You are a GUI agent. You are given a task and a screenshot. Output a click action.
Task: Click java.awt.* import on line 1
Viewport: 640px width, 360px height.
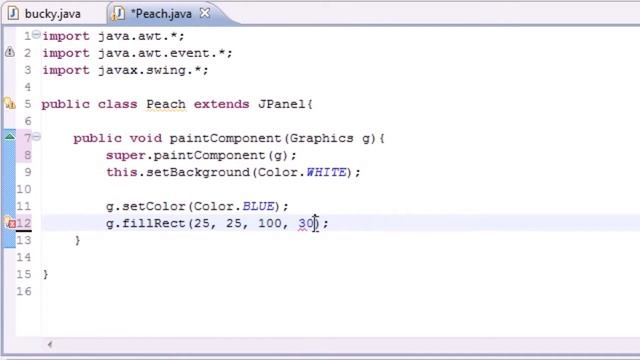coord(141,36)
